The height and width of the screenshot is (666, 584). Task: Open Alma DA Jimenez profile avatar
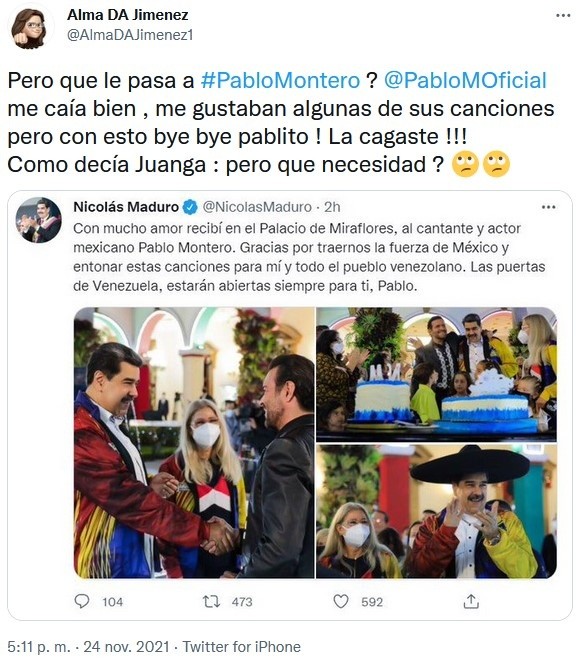click(30, 28)
